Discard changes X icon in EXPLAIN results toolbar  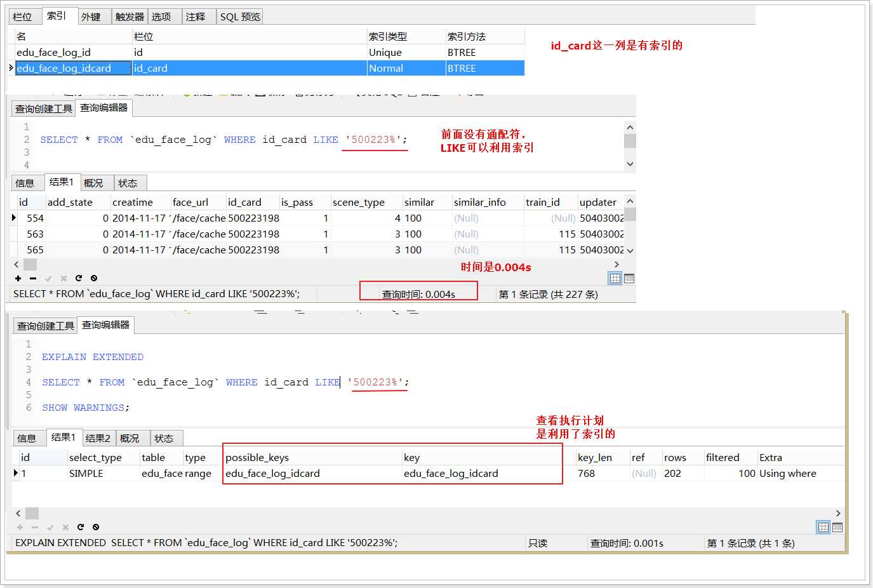pyautogui.click(x=65, y=527)
